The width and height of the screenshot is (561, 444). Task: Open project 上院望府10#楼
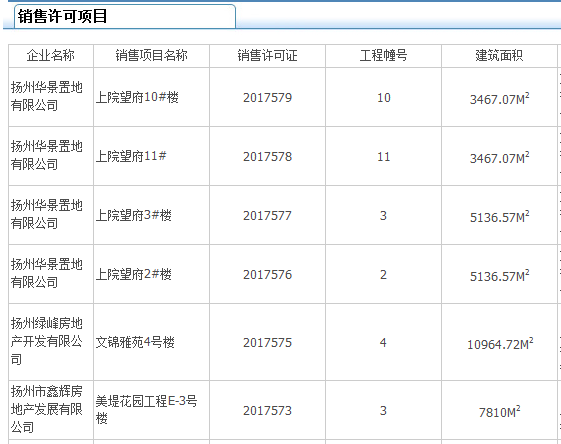137,97
